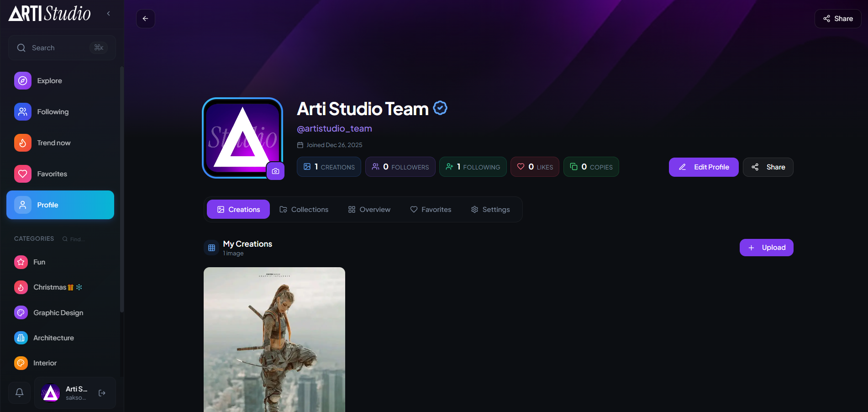Open the Christmas category
This screenshot has height=412, width=868.
pos(60,287)
